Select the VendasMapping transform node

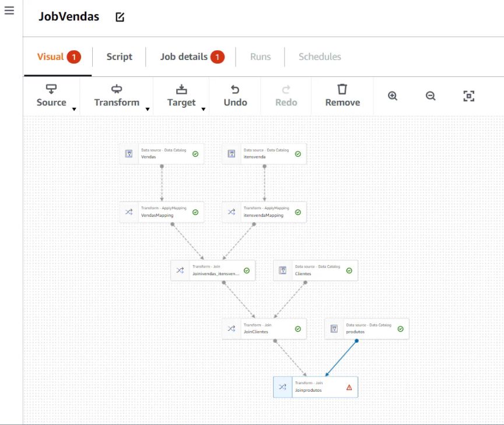(x=162, y=212)
